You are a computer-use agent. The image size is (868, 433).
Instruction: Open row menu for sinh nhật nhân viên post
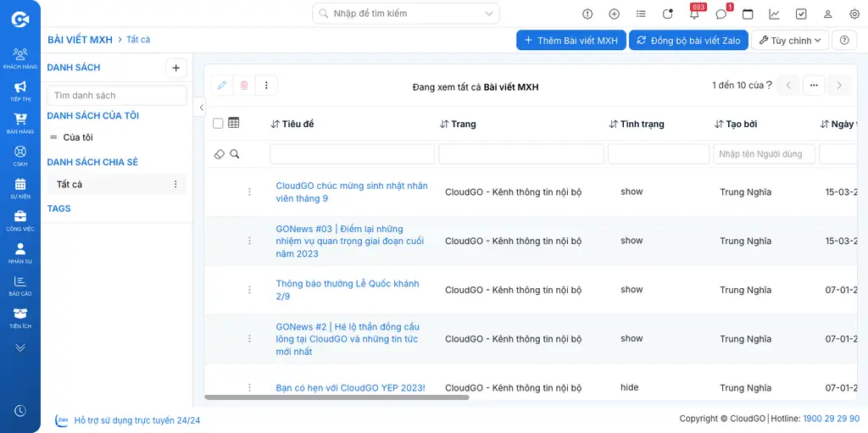coord(249,192)
